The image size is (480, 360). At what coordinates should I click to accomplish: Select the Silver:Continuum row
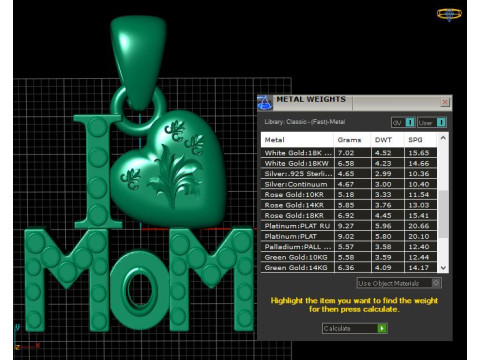[x=349, y=184]
